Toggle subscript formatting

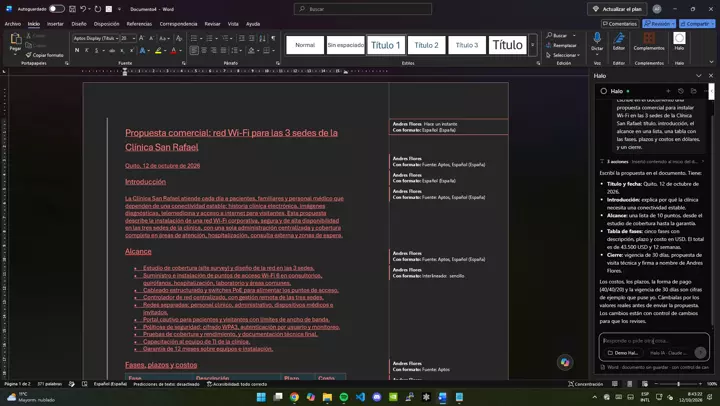pyautogui.click(x=122, y=51)
